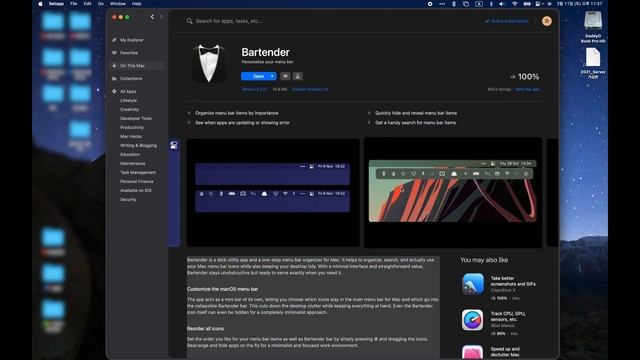Go forward with the right chevron arrow

(x=161, y=17)
